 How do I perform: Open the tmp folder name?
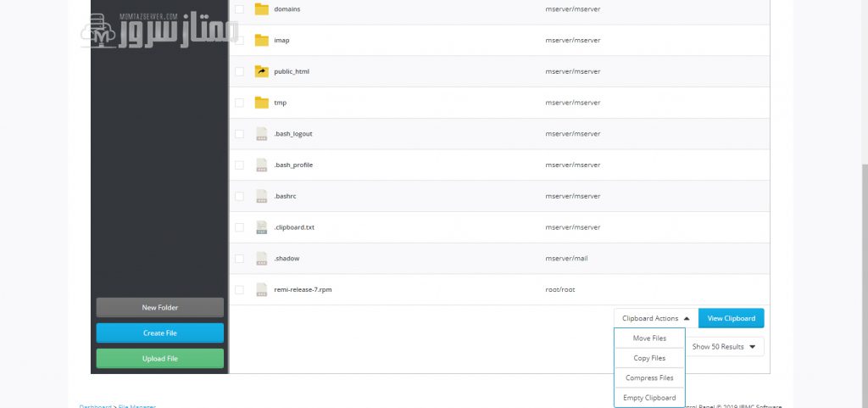(280, 103)
